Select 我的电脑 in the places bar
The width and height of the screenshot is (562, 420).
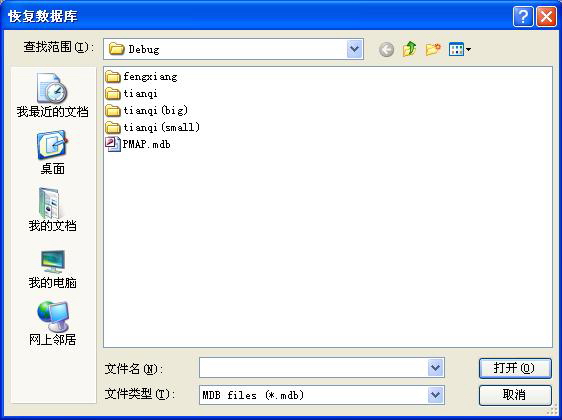(x=53, y=269)
